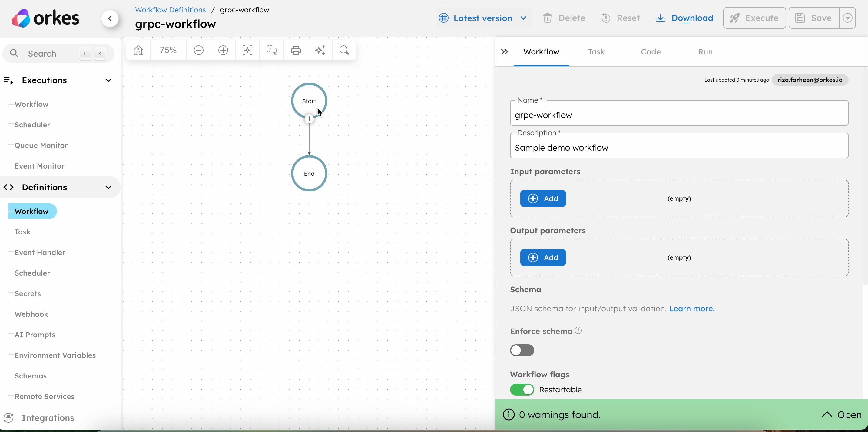Open the Save options dropdown arrow
The width and height of the screenshot is (868, 432).
848,18
